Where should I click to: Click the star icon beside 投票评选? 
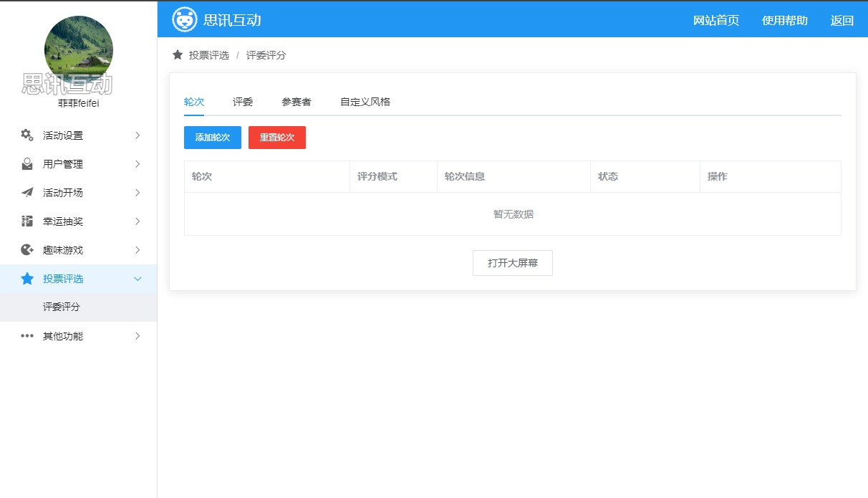coord(27,279)
